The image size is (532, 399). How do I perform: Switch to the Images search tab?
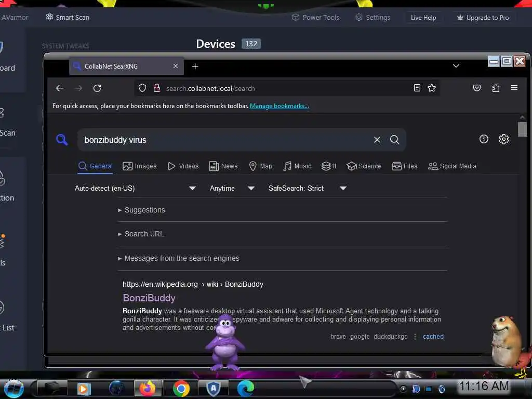click(140, 166)
